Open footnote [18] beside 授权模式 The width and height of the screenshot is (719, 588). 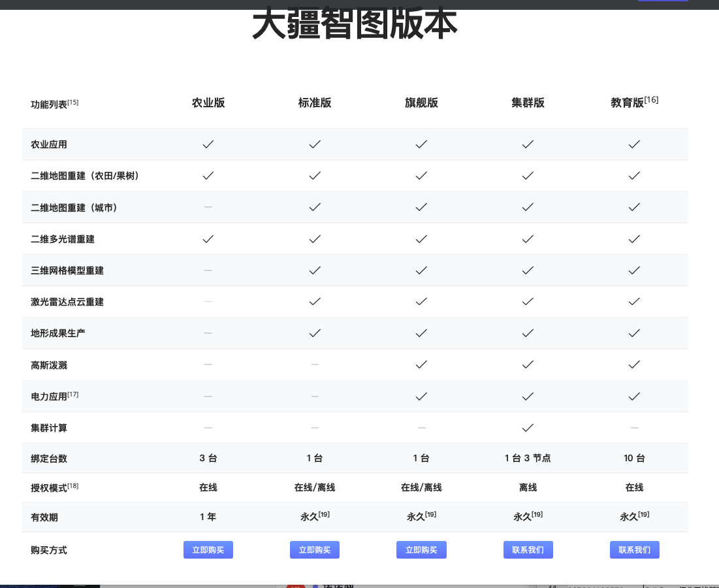(73, 485)
